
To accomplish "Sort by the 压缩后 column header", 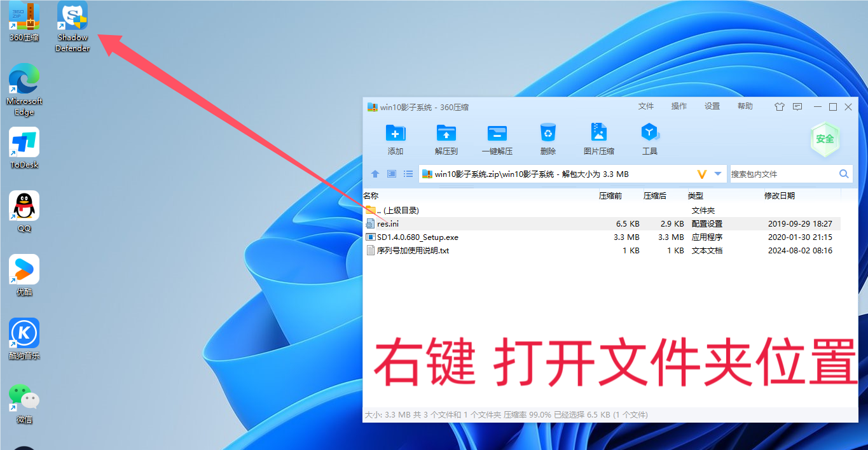I will click(655, 196).
